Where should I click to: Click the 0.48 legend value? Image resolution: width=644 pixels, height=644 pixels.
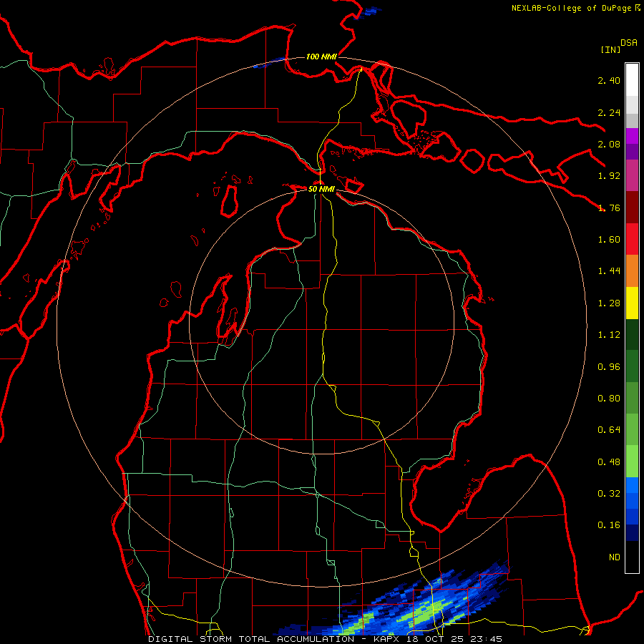tap(609, 462)
